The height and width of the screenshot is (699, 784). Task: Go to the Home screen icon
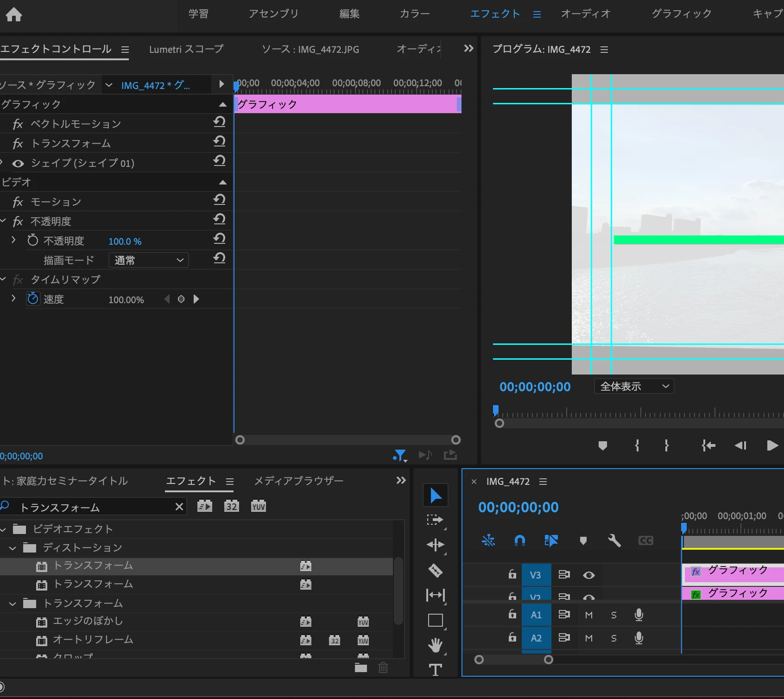coord(14,15)
